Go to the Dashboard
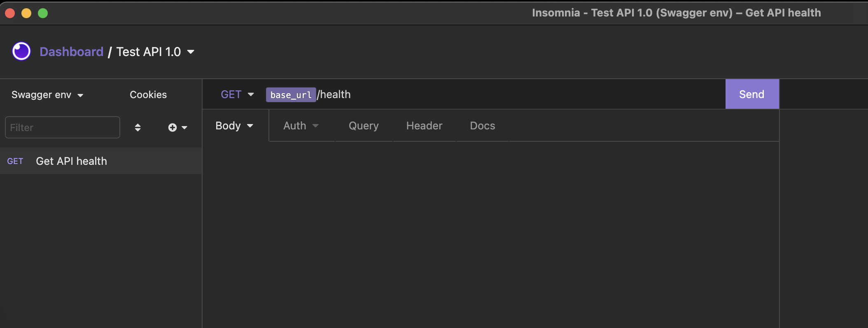 click(71, 52)
